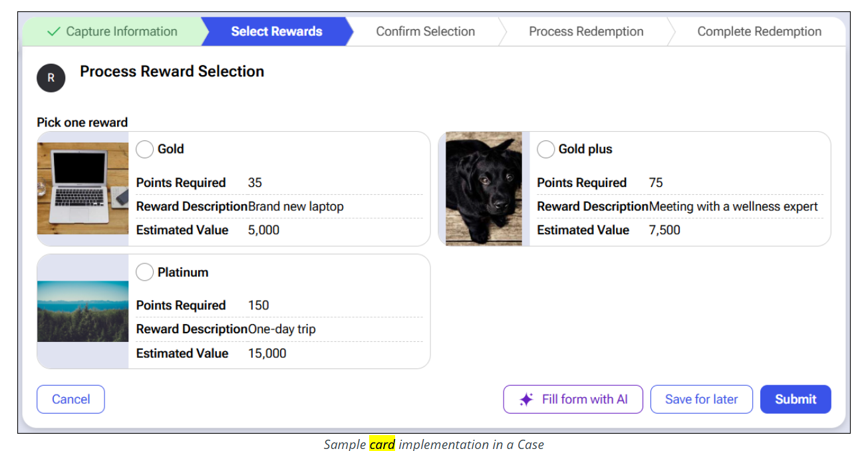Click Fill form with AI

coord(573,399)
